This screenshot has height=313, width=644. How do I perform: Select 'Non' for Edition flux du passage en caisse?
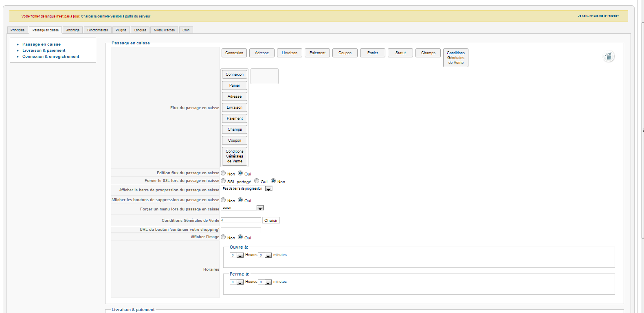coord(223,173)
